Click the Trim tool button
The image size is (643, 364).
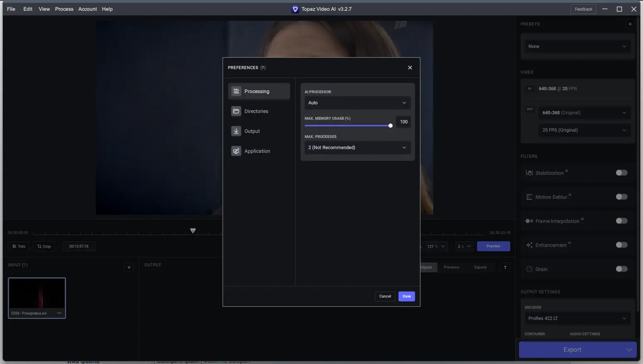click(19, 246)
